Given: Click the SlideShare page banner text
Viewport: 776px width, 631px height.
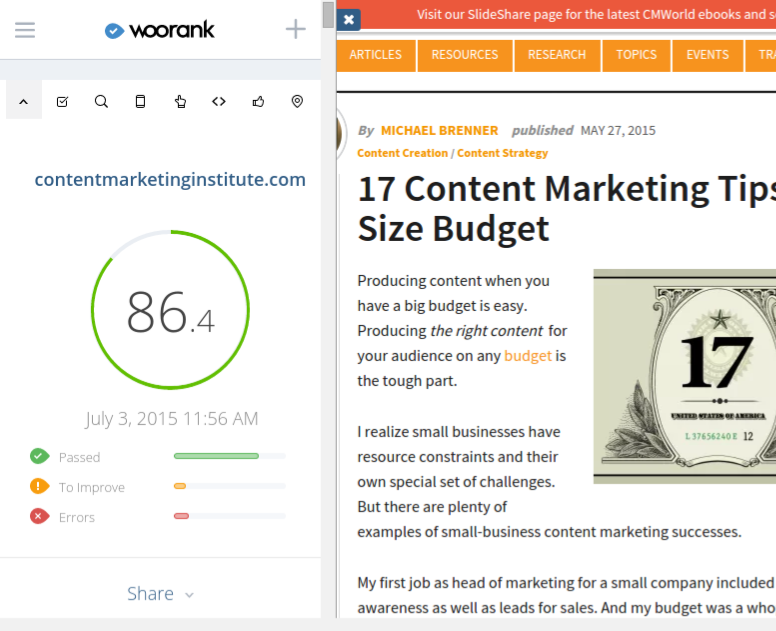Looking at the screenshot, I should coord(596,14).
